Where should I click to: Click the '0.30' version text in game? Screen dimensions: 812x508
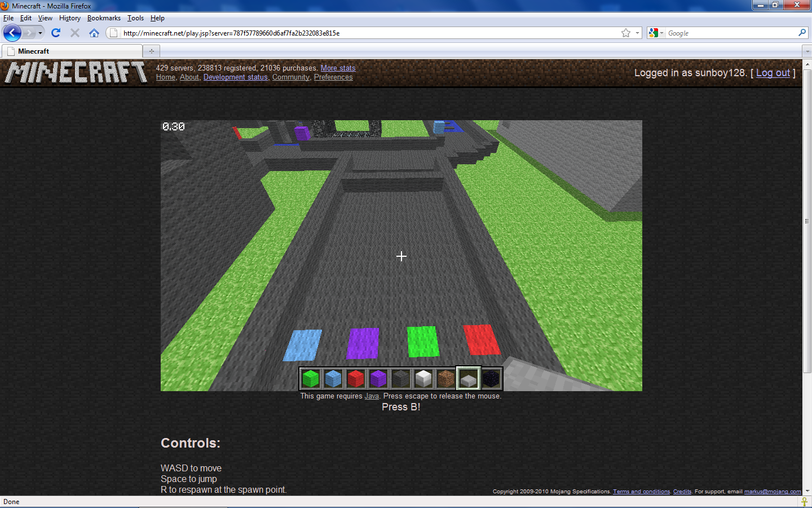click(x=174, y=126)
